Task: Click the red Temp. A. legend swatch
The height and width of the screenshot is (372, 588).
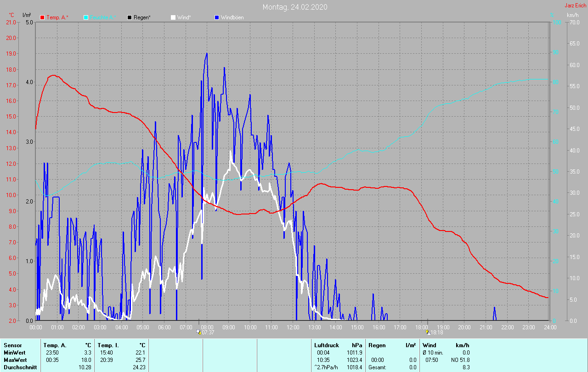Action: [x=42, y=17]
